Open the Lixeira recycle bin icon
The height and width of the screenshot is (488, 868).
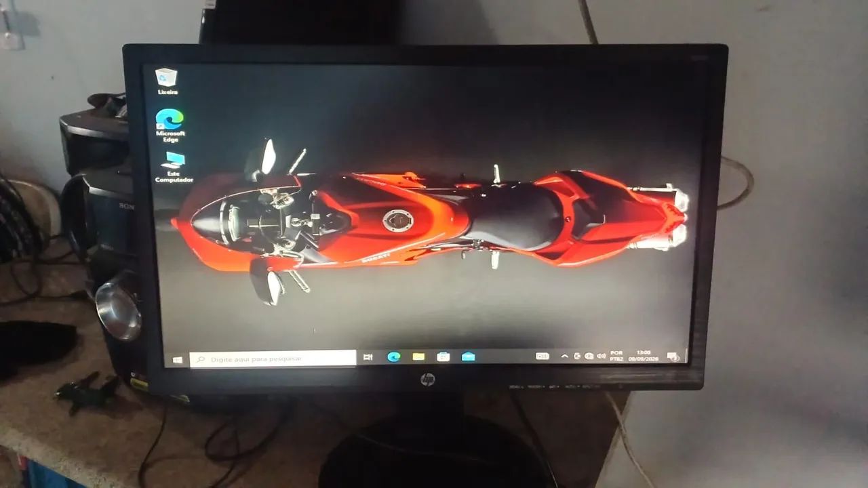coord(166,81)
